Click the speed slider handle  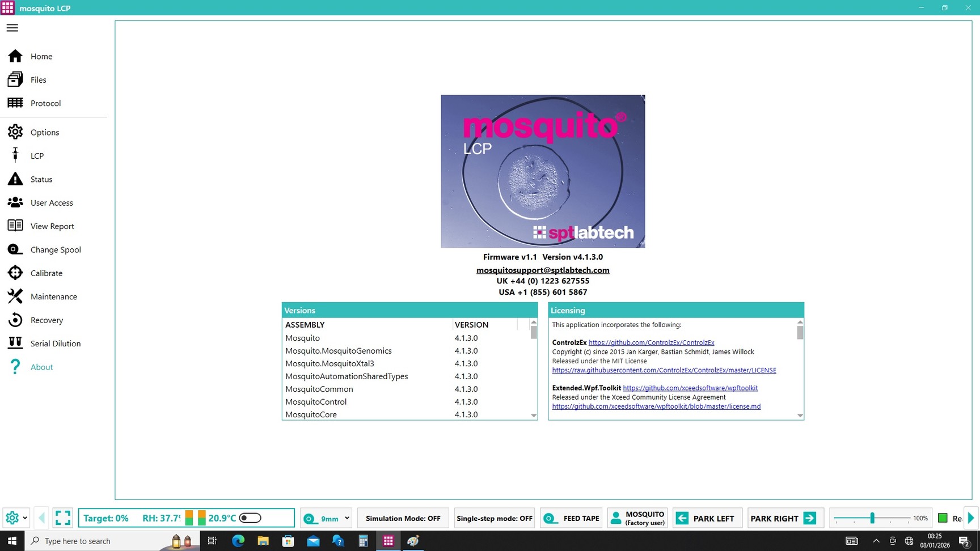[x=872, y=518]
